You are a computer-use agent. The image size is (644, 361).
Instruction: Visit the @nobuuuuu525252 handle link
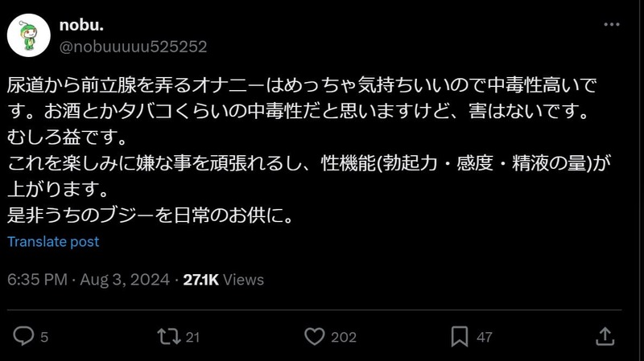[133, 47]
